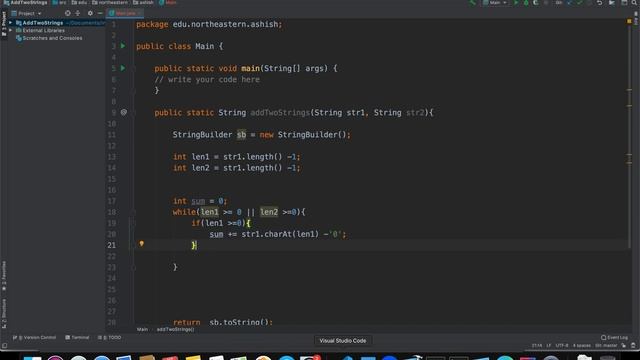Open the Project vertical side tab
Viewport: 640px width, 360px height.
click(x=4, y=23)
